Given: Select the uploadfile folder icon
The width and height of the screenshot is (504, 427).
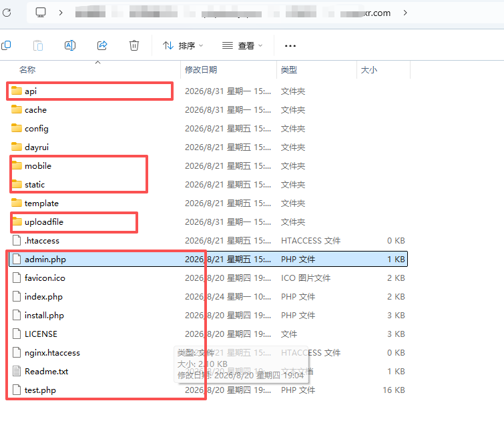Looking at the screenshot, I should tap(17, 222).
